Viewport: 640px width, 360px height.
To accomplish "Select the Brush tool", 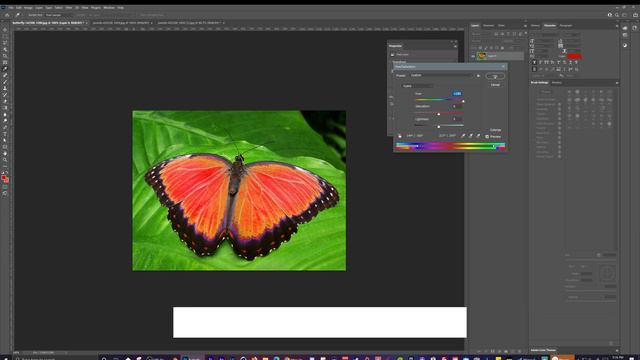I will [x=5, y=82].
